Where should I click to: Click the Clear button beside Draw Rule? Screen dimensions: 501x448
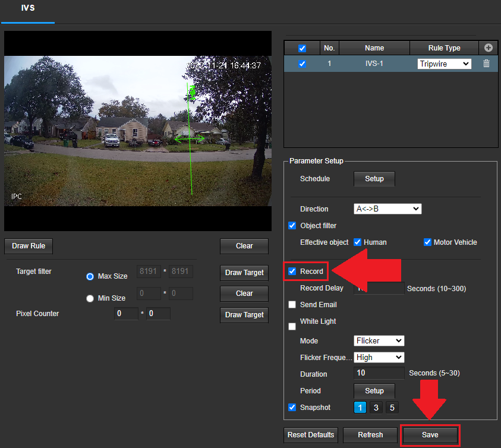coord(244,246)
